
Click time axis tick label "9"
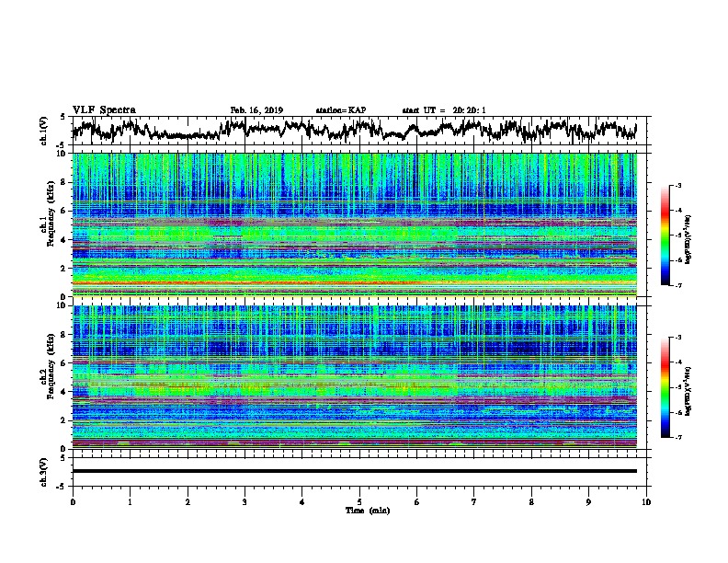coord(588,502)
